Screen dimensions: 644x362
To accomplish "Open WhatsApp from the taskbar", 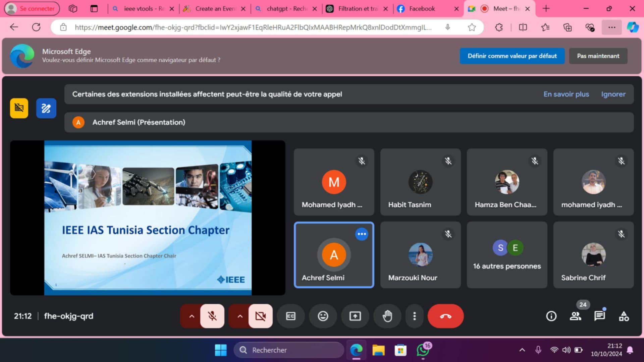I will (423, 350).
